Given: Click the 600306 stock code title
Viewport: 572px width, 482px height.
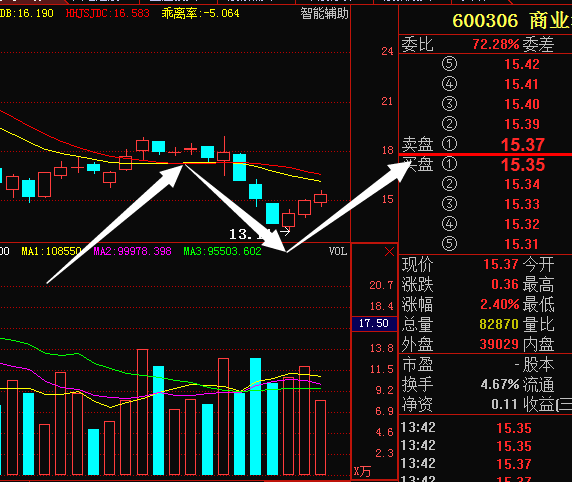Looking at the screenshot, I should (485, 20).
